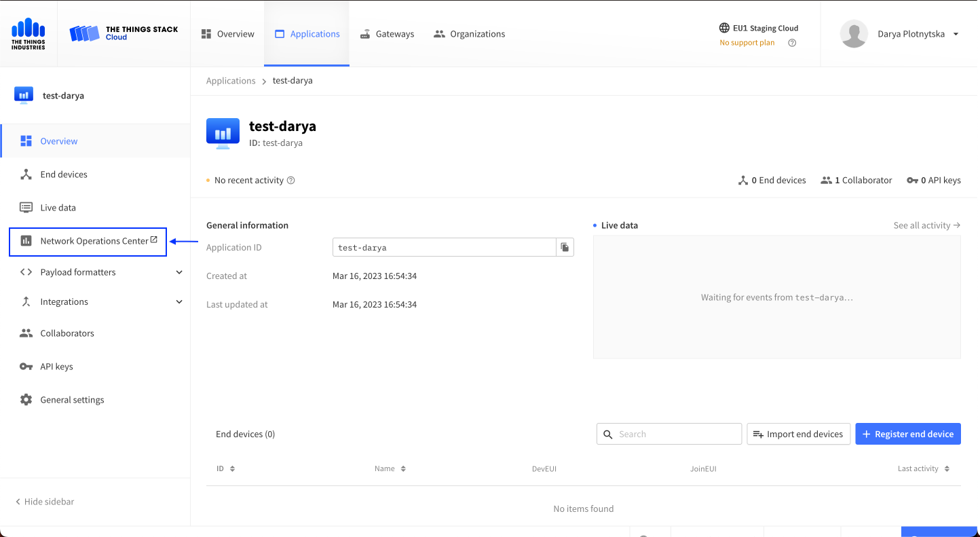Click The Things Industries logo
The image size is (980, 537).
tap(29, 34)
